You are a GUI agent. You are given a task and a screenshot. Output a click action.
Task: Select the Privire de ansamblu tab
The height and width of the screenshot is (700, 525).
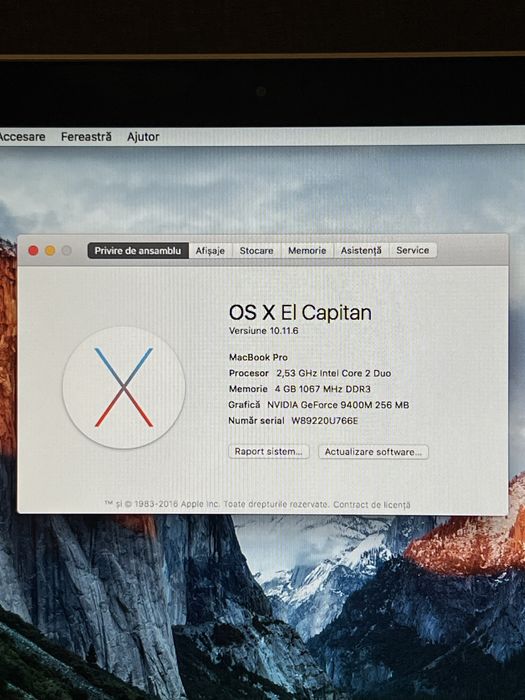click(138, 250)
